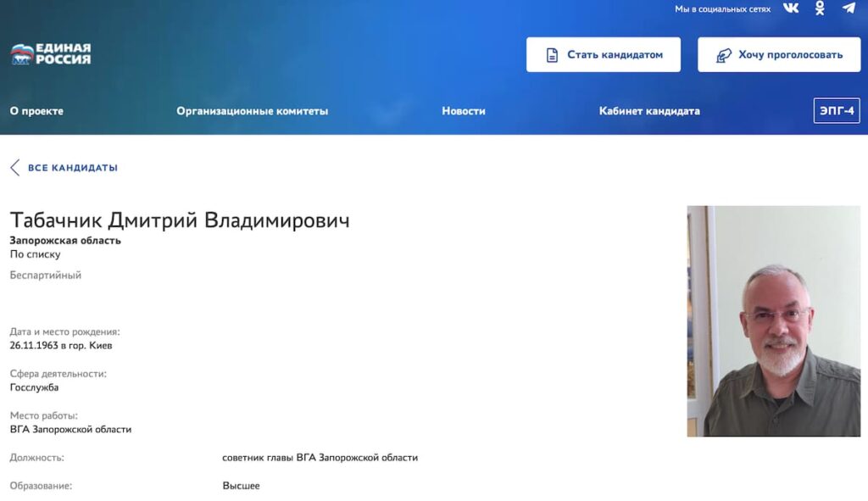The image size is (868, 501).
Task: Click советник главы ВГА position text
Action: (320, 458)
